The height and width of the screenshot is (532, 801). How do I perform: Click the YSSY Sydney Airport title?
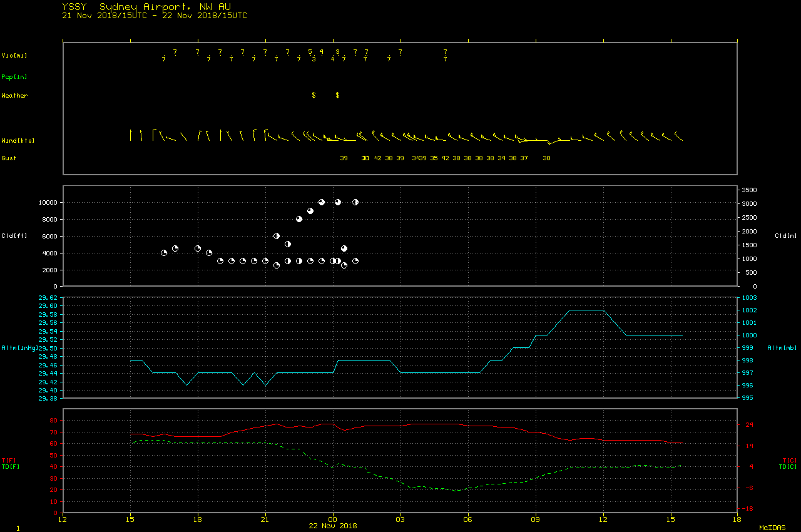[x=146, y=6]
